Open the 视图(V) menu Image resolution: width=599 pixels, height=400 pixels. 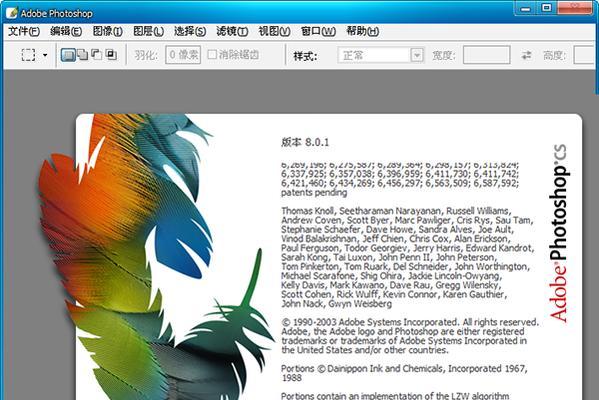click(x=274, y=31)
